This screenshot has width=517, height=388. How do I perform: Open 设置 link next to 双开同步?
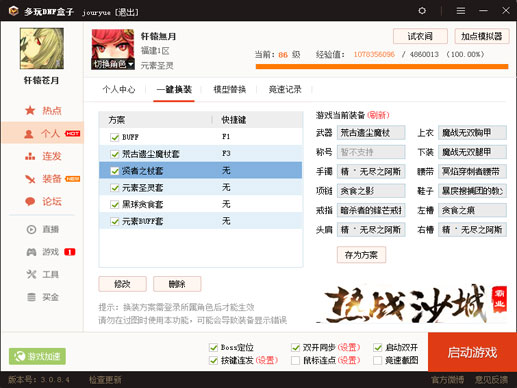(349, 348)
